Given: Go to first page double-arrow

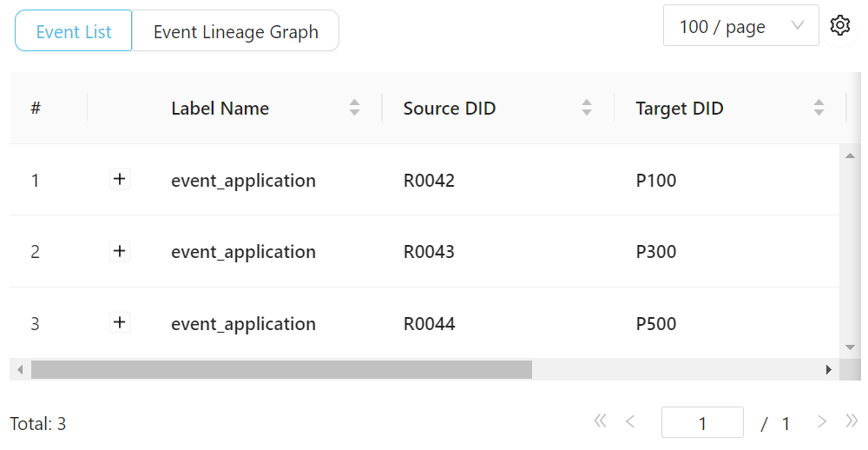Looking at the screenshot, I should (600, 422).
